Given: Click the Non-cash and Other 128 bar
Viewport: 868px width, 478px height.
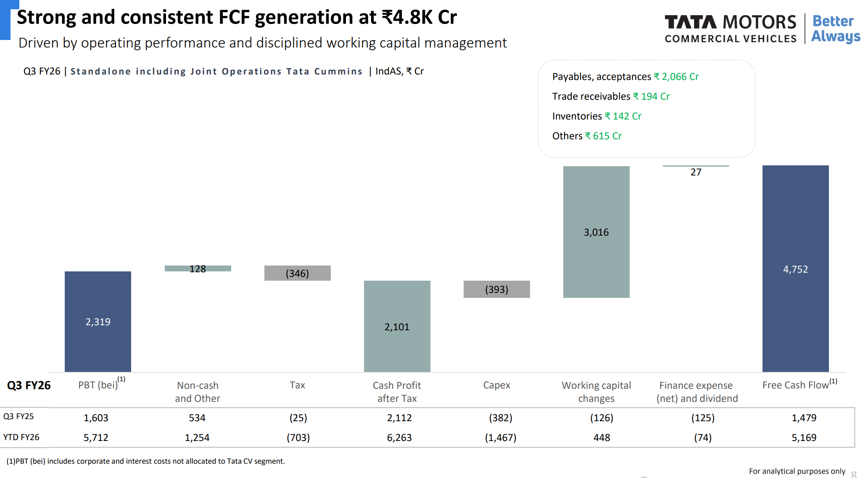Looking at the screenshot, I should (x=198, y=268).
